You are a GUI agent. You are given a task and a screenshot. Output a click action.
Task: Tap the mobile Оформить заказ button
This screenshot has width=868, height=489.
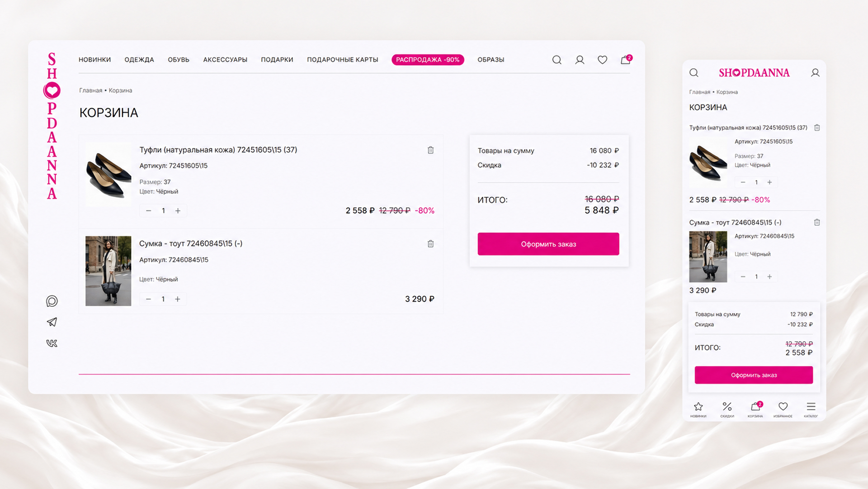tap(754, 375)
